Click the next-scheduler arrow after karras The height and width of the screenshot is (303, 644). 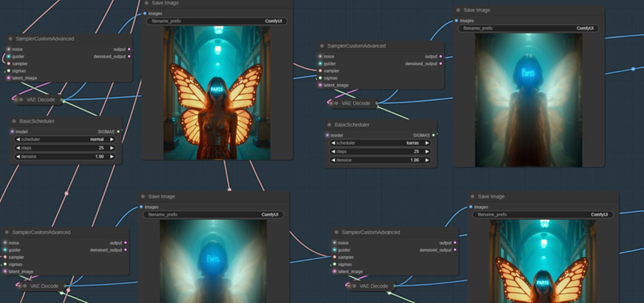(x=427, y=143)
